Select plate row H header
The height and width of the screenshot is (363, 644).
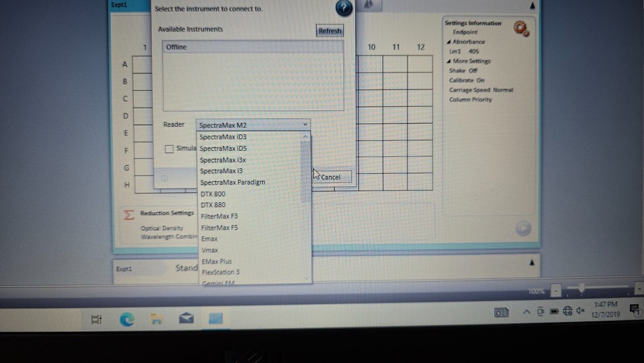coord(126,185)
